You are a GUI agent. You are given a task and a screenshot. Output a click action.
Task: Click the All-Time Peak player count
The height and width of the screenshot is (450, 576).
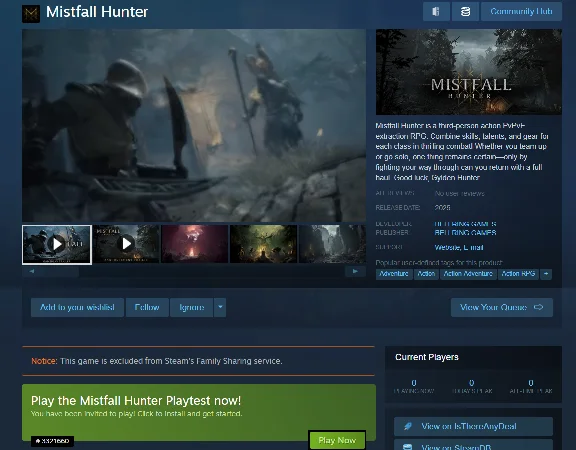tap(531, 383)
